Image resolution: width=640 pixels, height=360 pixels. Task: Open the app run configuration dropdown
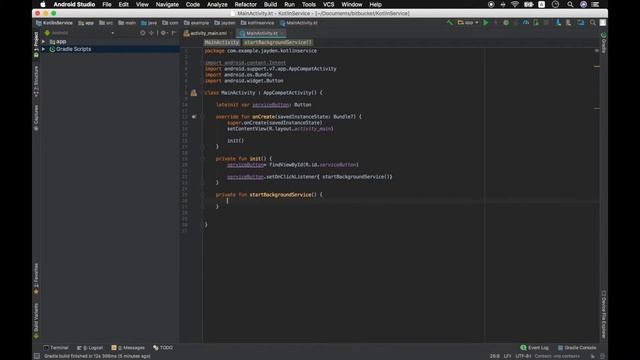468,23
